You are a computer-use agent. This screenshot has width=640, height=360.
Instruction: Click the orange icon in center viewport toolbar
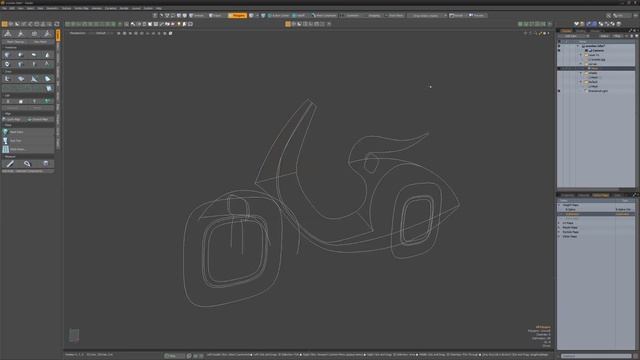[288, 24]
